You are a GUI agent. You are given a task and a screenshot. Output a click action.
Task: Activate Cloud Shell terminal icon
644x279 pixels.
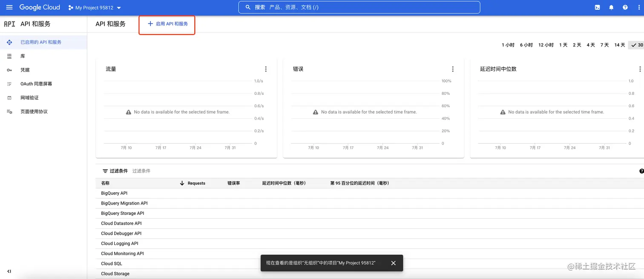598,7
